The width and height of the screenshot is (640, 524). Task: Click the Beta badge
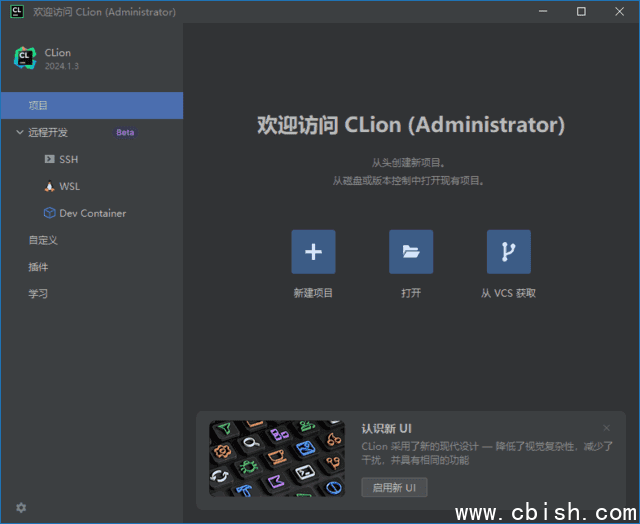tap(125, 132)
